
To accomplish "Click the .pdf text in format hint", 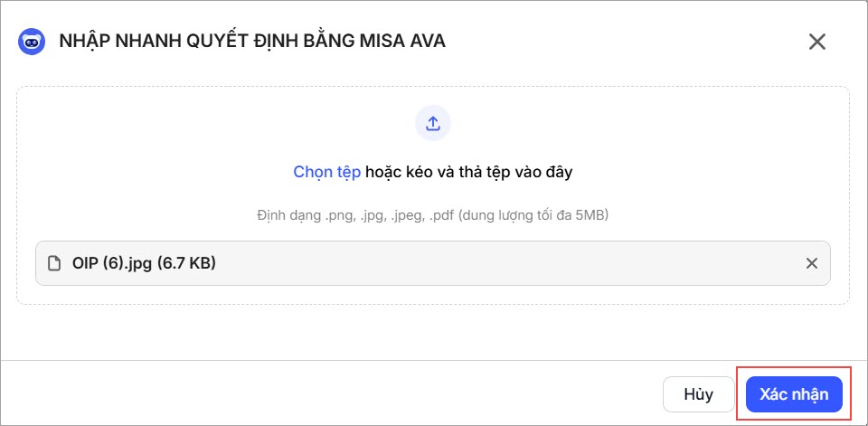I will tap(442, 216).
